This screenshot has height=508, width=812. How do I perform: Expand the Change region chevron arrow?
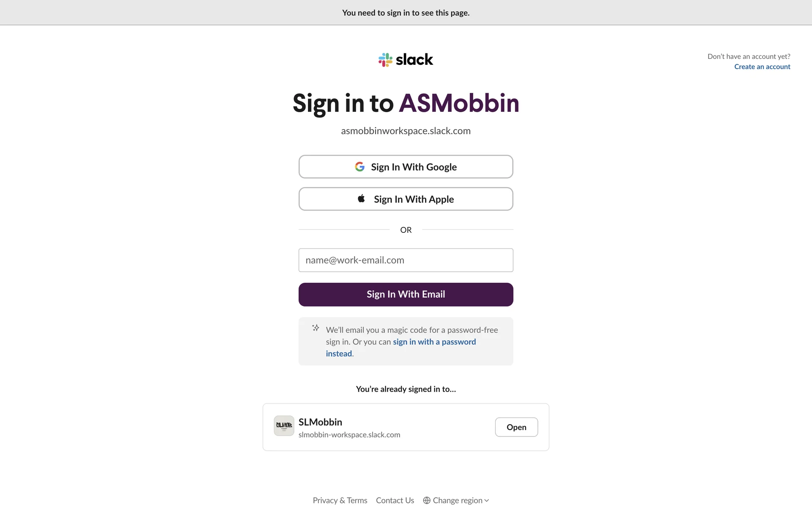point(487,500)
